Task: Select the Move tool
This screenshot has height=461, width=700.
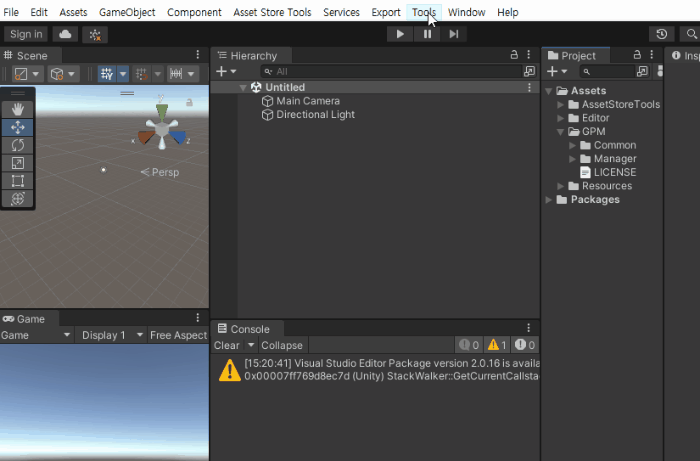Action: pos(18,127)
